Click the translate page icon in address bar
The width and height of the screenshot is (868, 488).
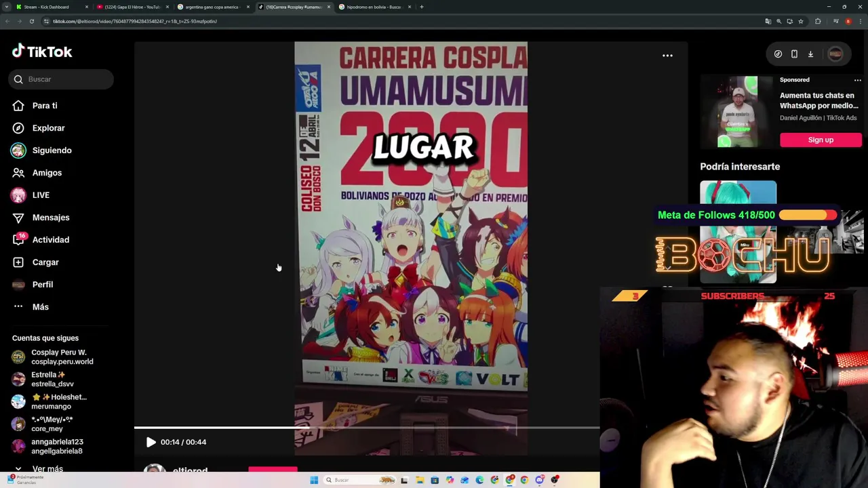point(768,21)
